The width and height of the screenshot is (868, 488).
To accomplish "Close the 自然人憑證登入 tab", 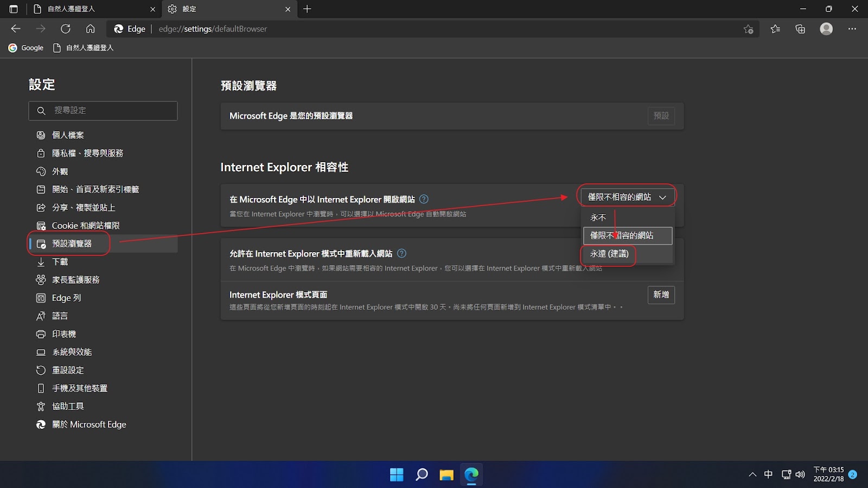I will (152, 9).
